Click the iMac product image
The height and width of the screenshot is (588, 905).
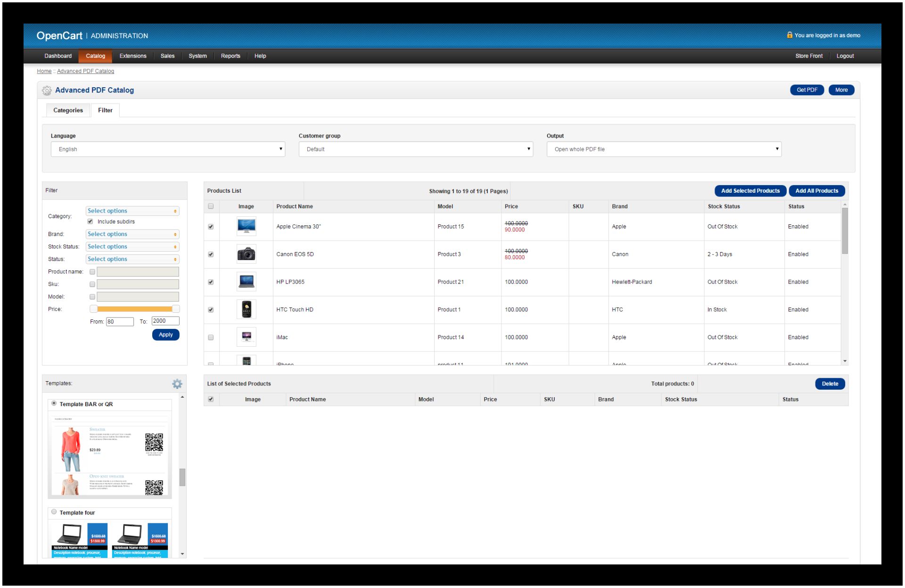(x=246, y=337)
